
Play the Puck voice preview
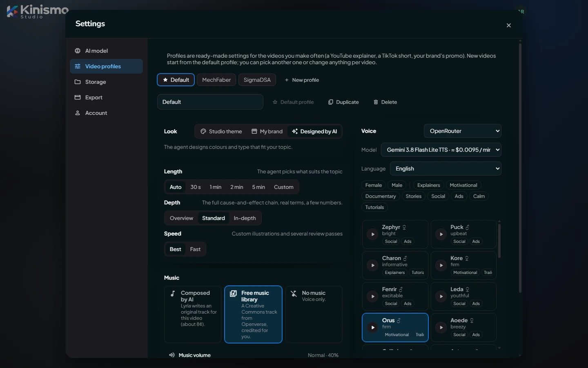coord(441,234)
